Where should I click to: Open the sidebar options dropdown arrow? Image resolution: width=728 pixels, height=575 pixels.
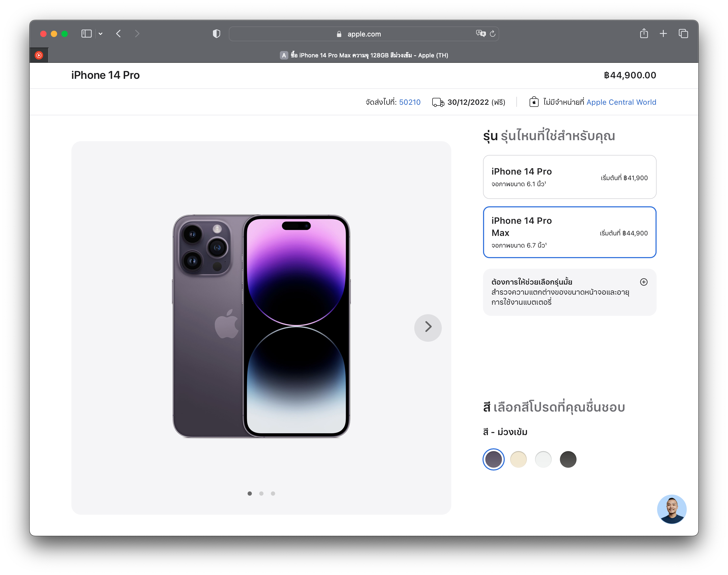[100, 34]
